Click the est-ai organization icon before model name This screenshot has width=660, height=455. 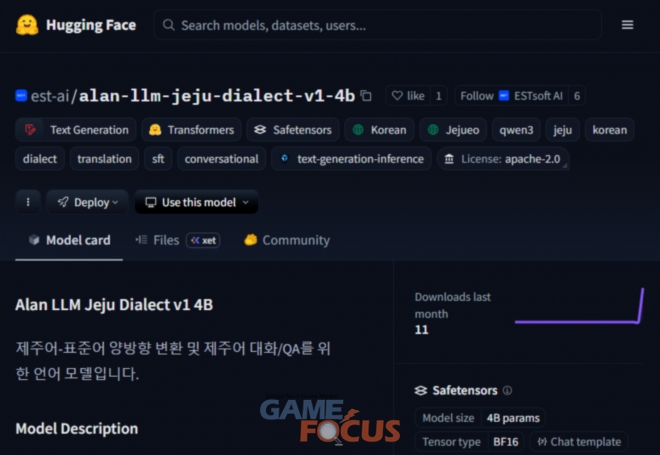click(21, 96)
